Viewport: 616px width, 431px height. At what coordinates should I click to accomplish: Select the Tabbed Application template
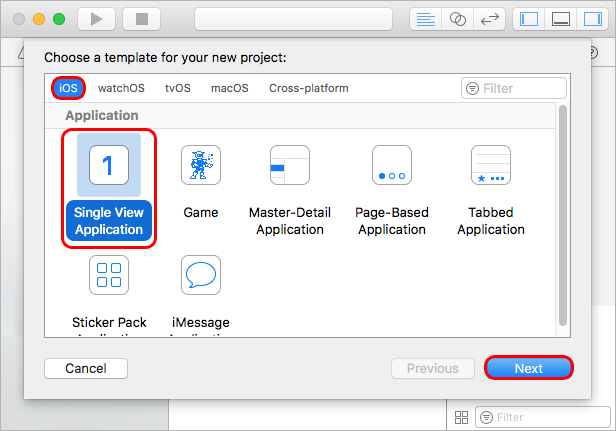(490, 165)
